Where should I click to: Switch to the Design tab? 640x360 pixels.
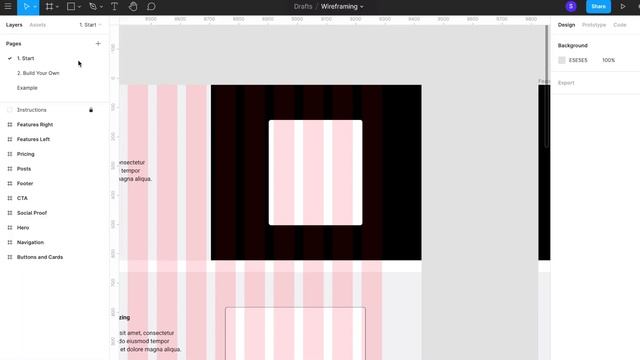point(566,25)
